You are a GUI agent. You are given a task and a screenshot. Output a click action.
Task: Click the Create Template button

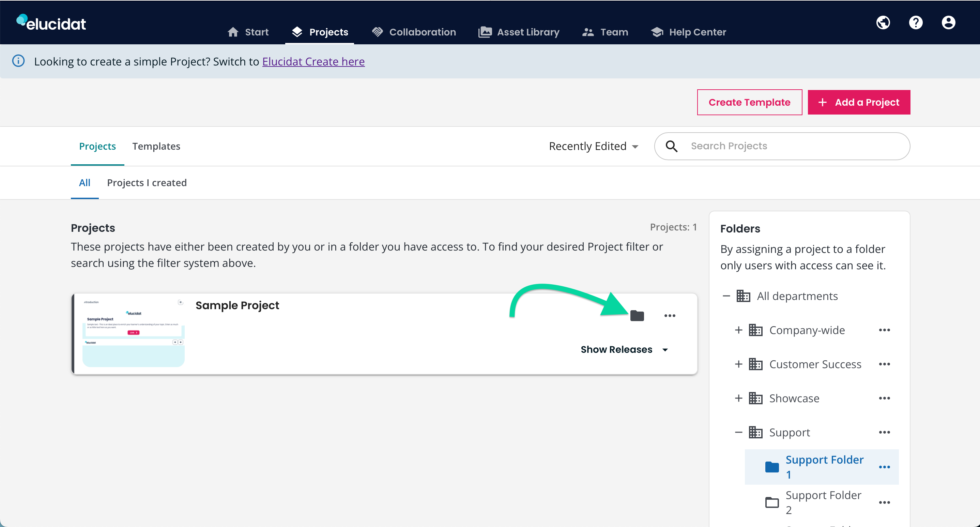tap(749, 102)
